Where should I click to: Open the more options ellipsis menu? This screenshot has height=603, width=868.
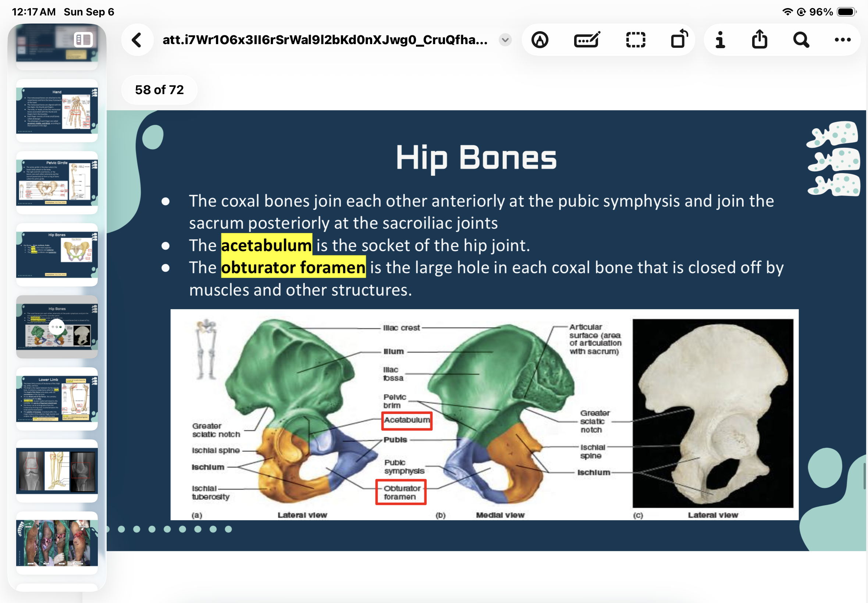pos(842,40)
